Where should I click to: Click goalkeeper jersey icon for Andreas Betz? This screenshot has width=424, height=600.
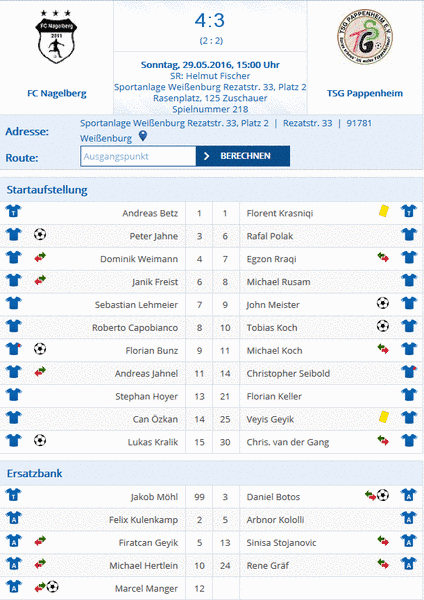point(14,211)
